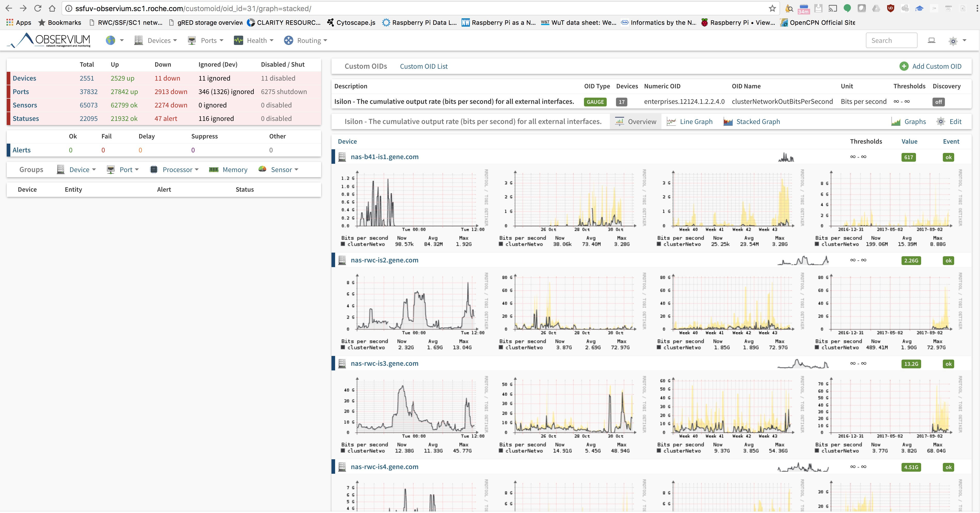Click the server icon beside nas-rwc-is4

pyautogui.click(x=342, y=467)
